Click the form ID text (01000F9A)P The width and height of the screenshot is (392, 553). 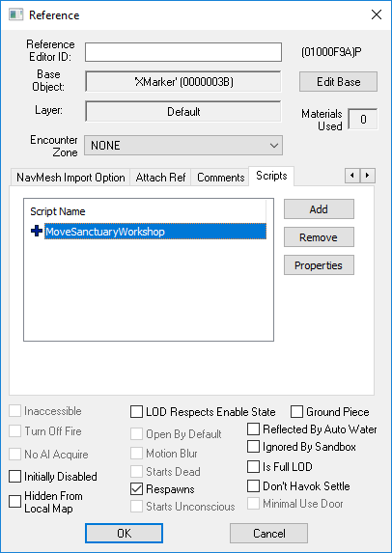point(331,52)
